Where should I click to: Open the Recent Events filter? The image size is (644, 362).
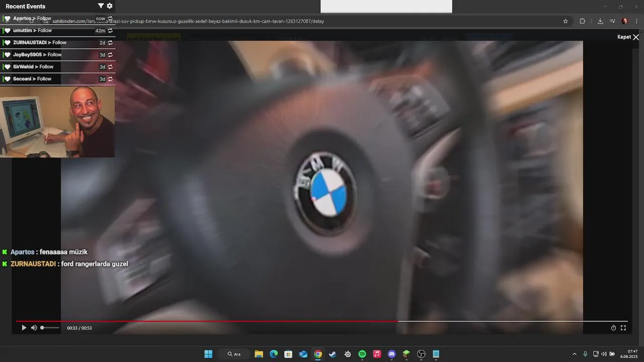point(101,6)
